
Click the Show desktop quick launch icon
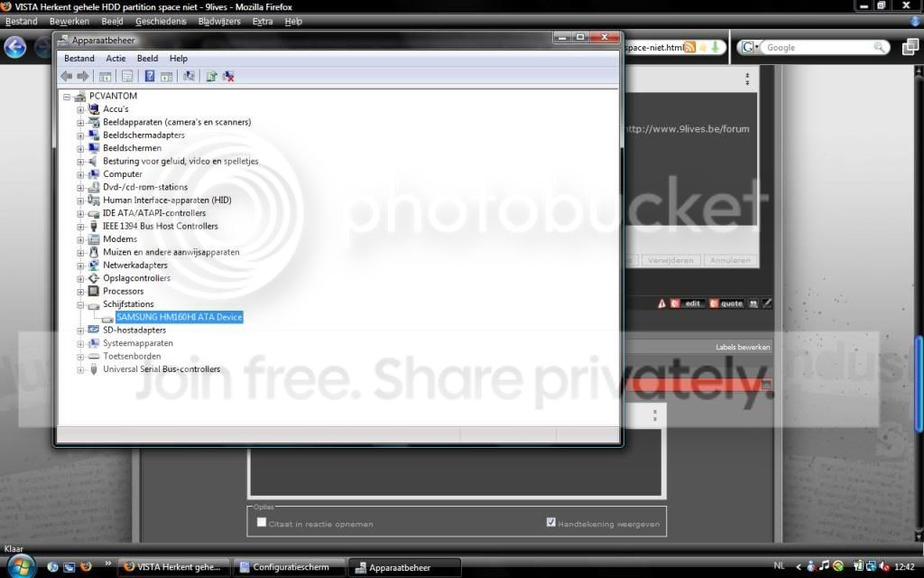(x=69, y=567)
